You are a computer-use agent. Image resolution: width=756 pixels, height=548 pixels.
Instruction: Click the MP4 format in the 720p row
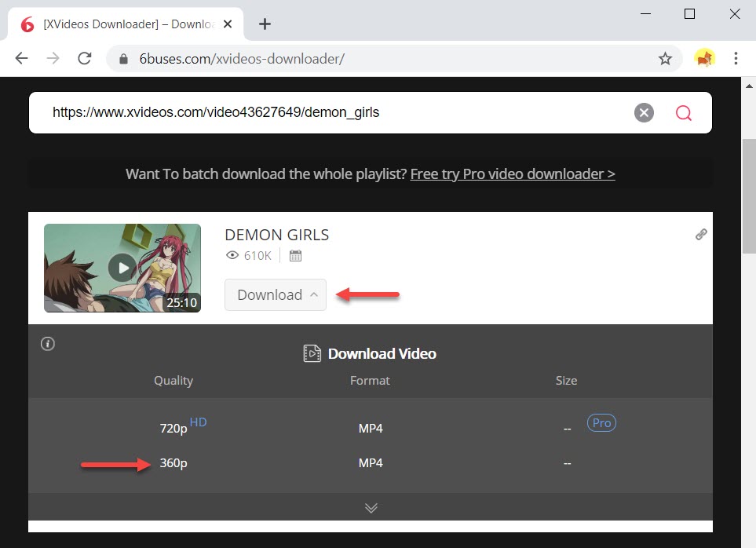point(371,428)
